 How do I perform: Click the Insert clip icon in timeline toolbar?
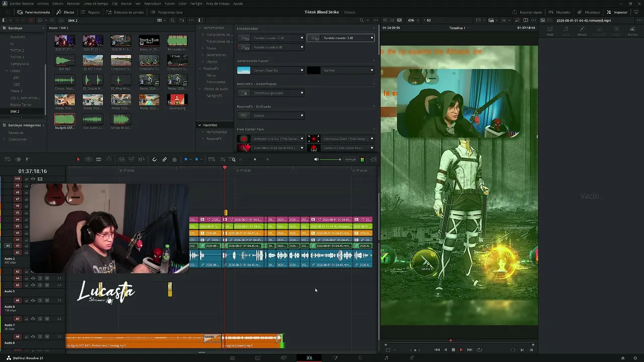[122, 159]
